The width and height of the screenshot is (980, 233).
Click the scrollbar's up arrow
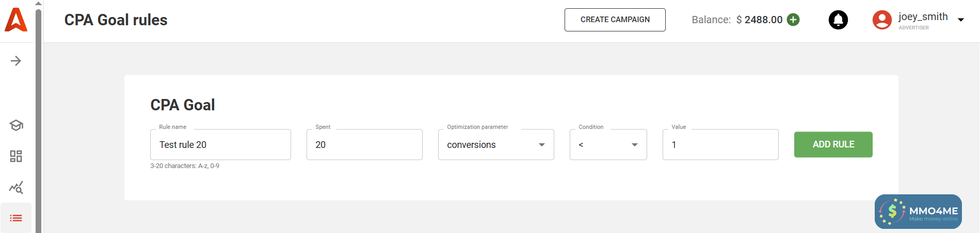(39, 3)
